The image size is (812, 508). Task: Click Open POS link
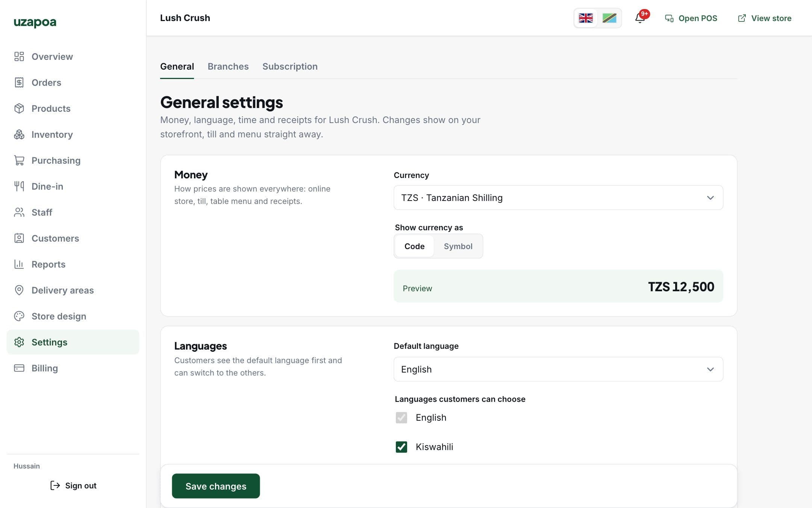pos(691,18)
